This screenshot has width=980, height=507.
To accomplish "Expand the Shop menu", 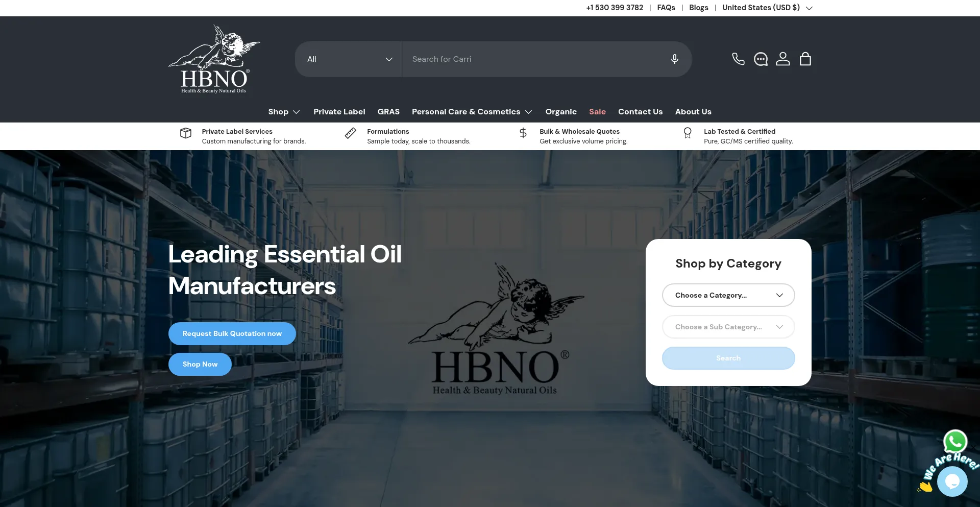I will pyautogui.click(x=284, y=112).
